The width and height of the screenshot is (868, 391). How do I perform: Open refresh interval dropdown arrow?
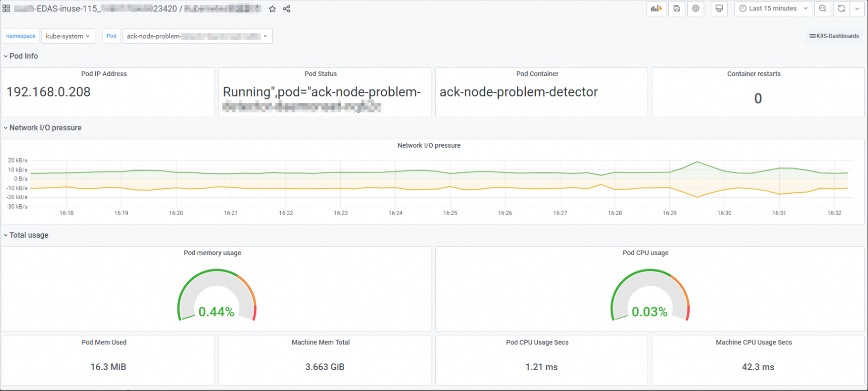[857, 9]
